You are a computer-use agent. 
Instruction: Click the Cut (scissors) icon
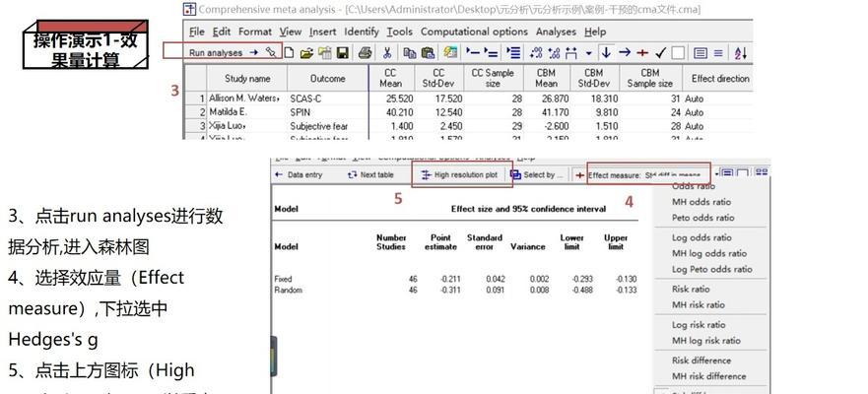(x=387, y=53)
